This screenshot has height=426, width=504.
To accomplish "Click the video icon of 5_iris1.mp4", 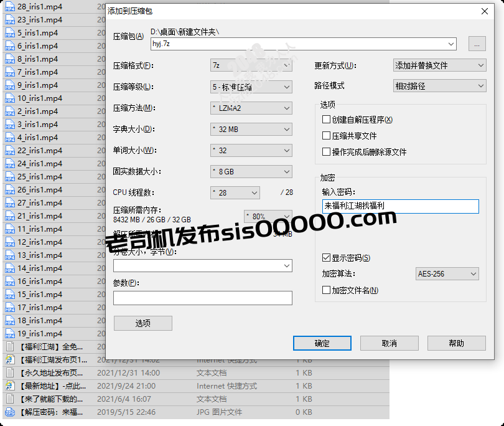I will [x=9, y=32].
